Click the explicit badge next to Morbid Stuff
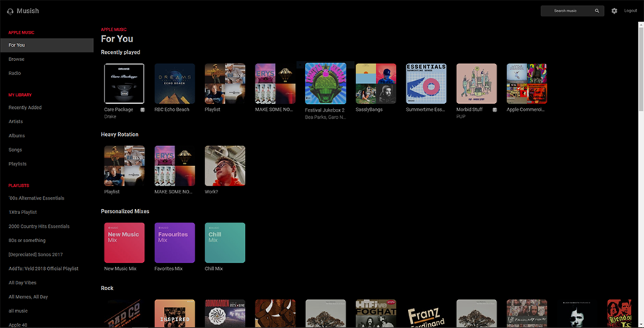This screenshot has height=328, width=644. pos(494,110)
